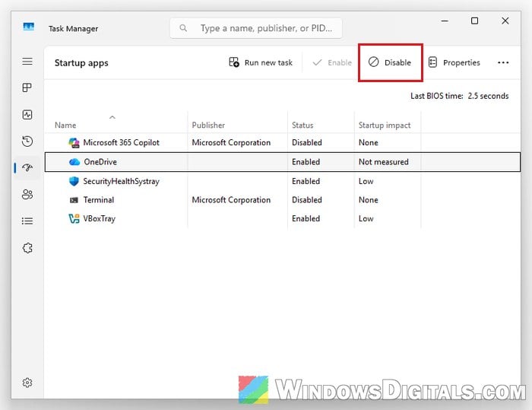Select the SecurityHealthSystray row name
Image resolution: width=532 pixels, height=410 pixels.
(121, 181)
